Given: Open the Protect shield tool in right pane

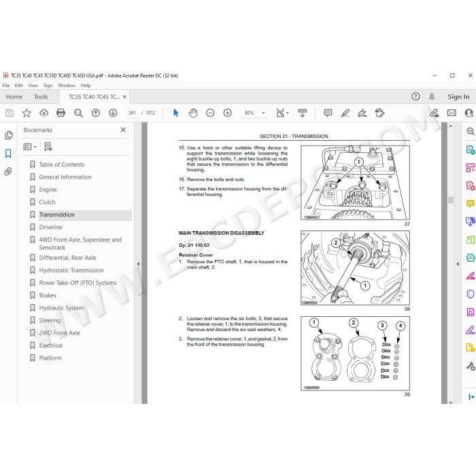Looking at the screenshot, I should (x=471, y=294).
